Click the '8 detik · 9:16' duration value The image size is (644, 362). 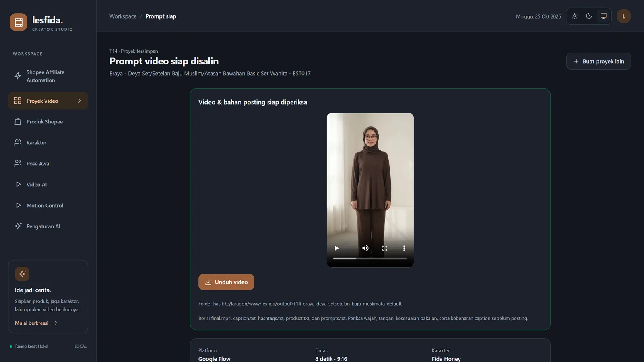[x=331, y=359]
